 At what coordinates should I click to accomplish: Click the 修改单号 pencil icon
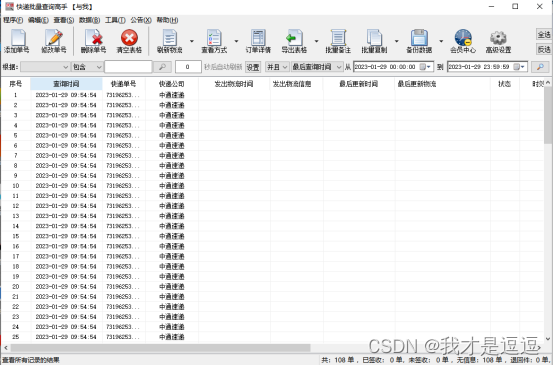[54, 38]
